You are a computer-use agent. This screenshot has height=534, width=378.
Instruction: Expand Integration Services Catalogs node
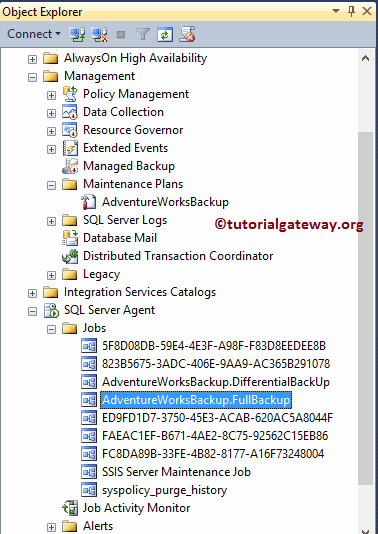pyautogui.click(x=32, y=294)
